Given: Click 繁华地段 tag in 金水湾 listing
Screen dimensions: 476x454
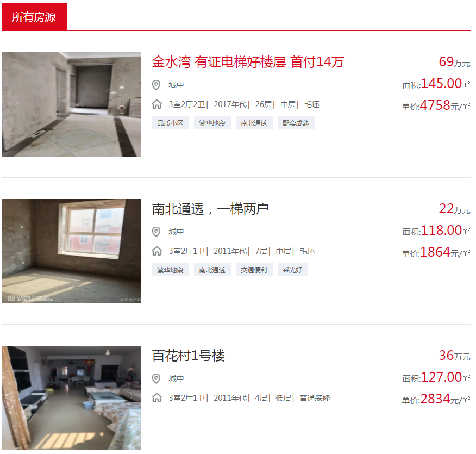Looking at the screenshot, I should click(x=212, y=123).
